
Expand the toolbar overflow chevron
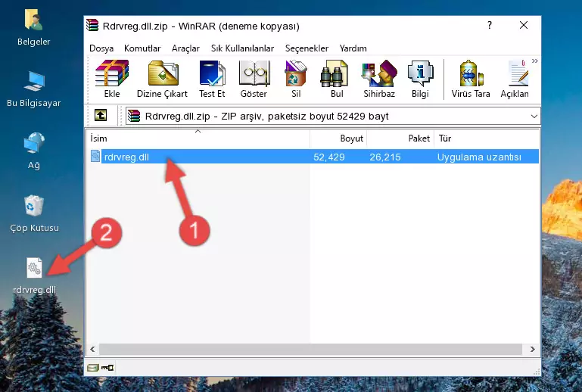coord(534,61)
